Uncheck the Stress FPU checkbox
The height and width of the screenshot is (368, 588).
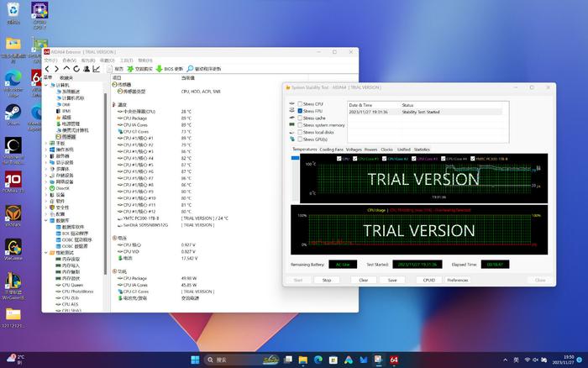[300, 111]
